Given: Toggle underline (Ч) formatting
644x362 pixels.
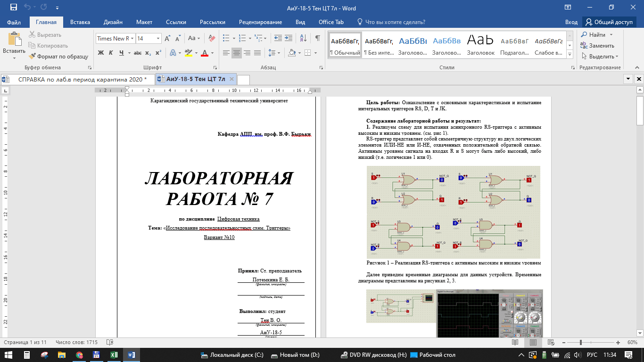Looking at the screenshot, I should pyautogui.click(x=122, y=53).
